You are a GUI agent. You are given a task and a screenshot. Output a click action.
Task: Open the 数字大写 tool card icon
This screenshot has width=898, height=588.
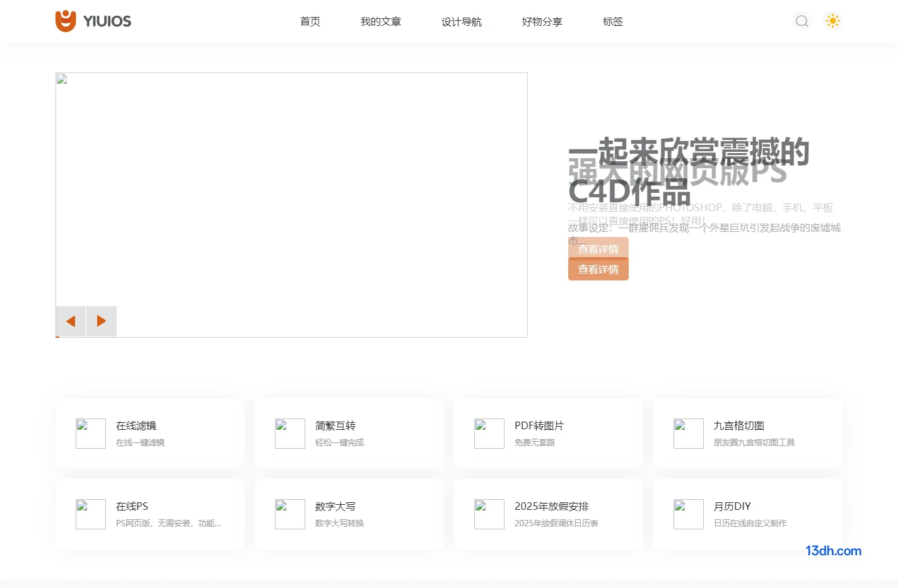click(290, 514)
